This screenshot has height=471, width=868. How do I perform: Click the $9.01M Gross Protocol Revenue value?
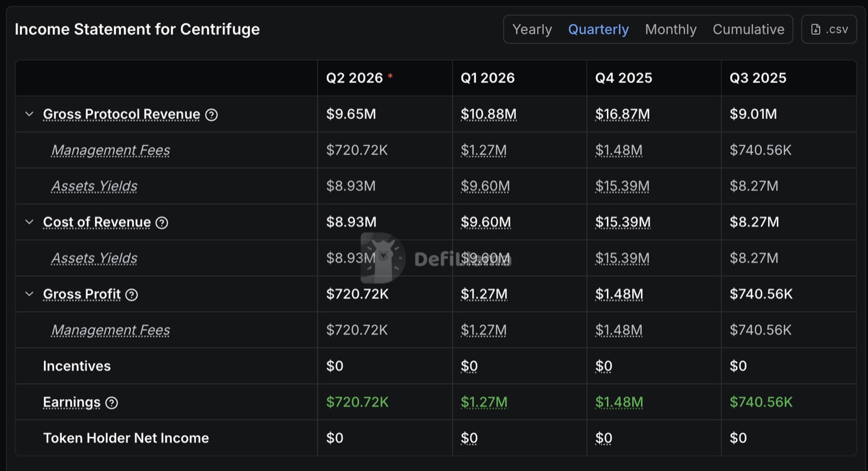(x=753, y=114)
